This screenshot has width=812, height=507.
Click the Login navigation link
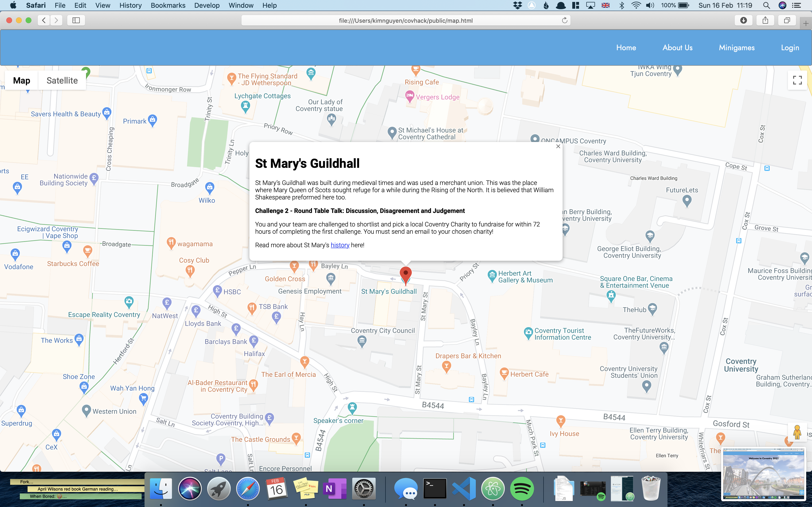tap(790, 48)
